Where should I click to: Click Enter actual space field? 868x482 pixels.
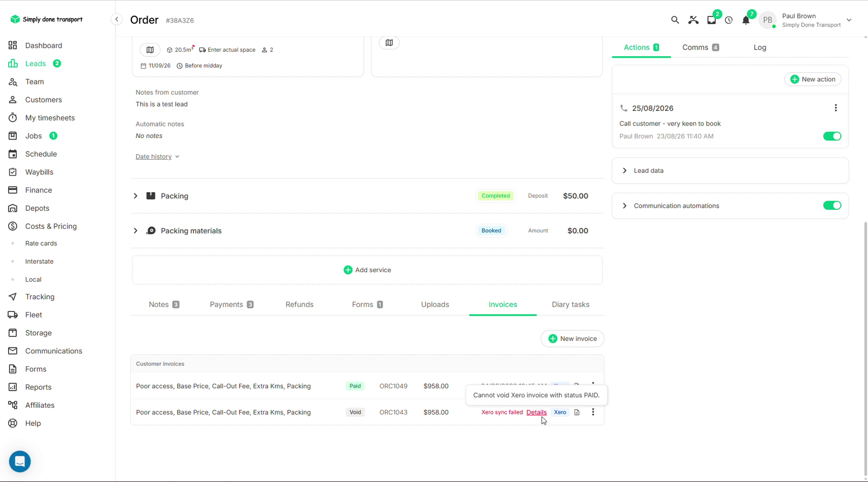point(227,50)
